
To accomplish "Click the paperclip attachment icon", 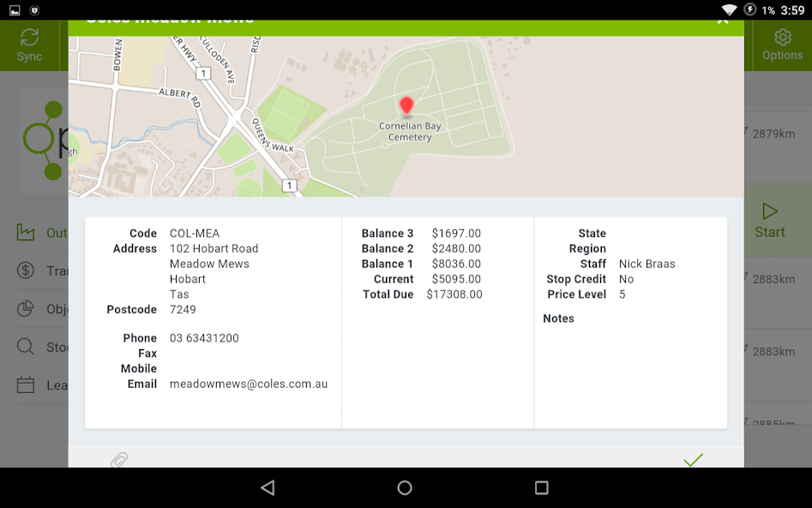I will [119, 460].
